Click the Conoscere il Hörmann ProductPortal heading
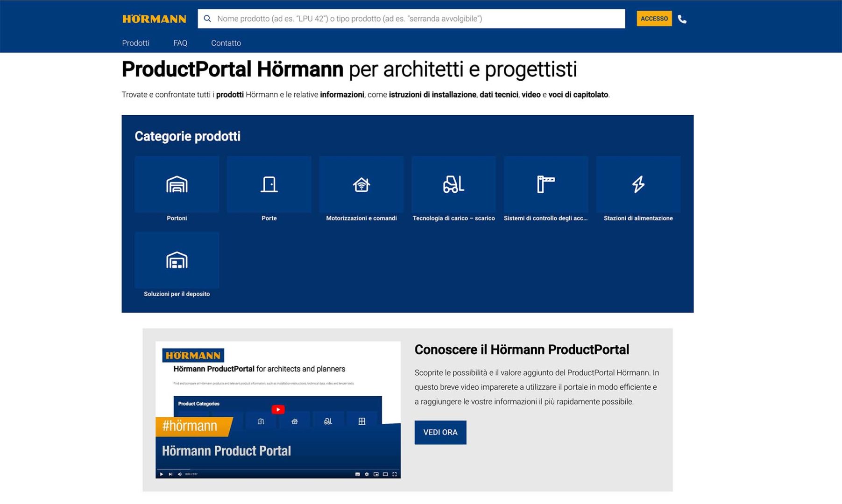 click(522, 350)
